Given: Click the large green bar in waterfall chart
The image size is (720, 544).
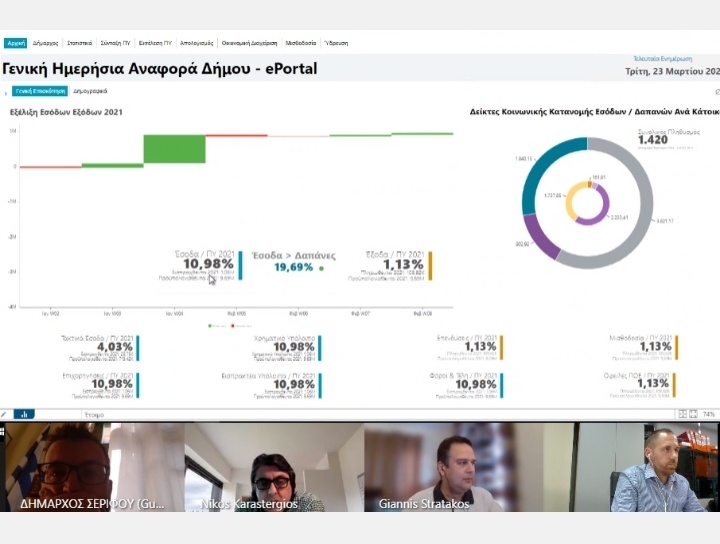Looking at the screenshot, I should (174, 149).
